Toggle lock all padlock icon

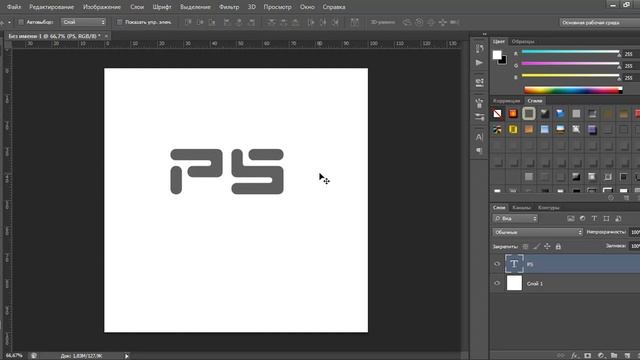pos(558,247)
